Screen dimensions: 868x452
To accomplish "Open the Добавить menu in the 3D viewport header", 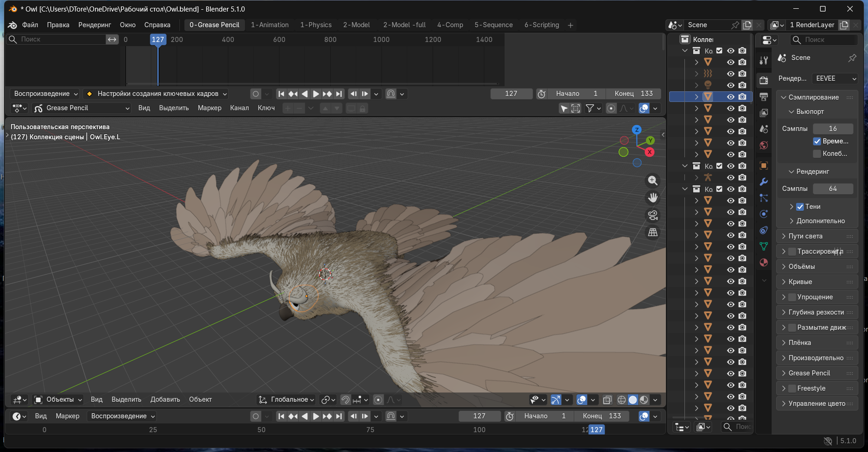I will [x=165, y=399].
